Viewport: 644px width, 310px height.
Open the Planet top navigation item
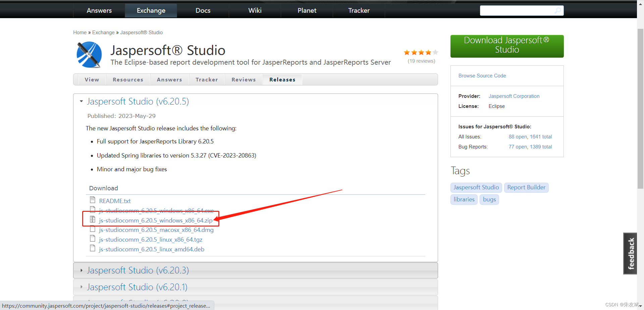[x=307, y=10]
